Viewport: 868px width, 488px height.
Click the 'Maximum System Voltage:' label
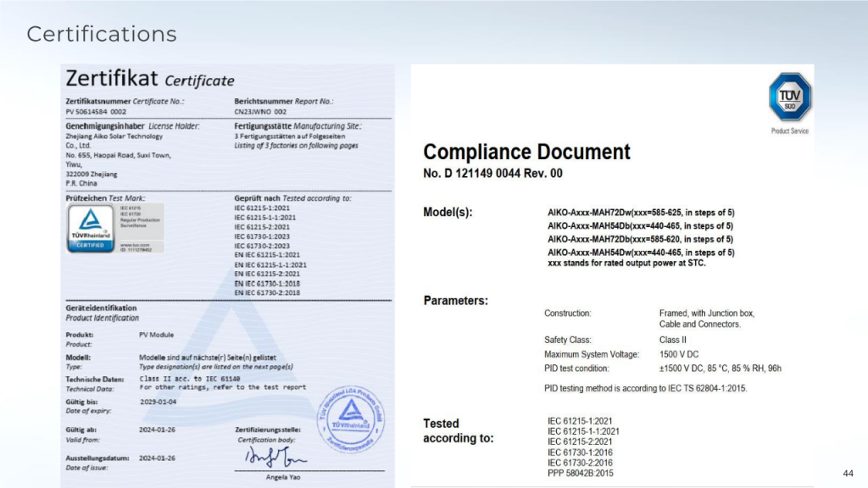click(591, 355)
